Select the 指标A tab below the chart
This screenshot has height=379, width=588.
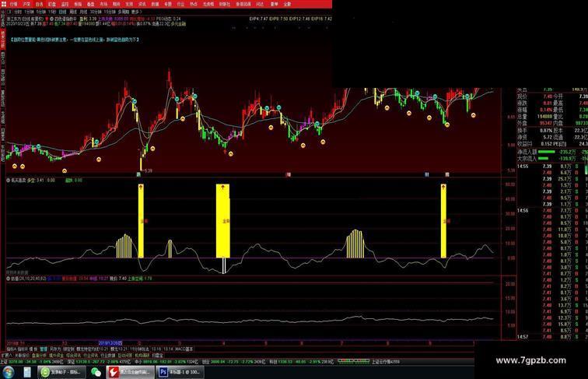click(x=12, y=349)
